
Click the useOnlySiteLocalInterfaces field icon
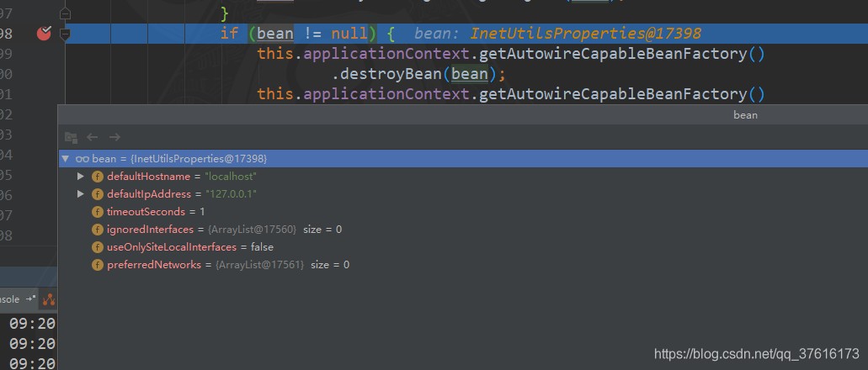(x=98, y=247)
